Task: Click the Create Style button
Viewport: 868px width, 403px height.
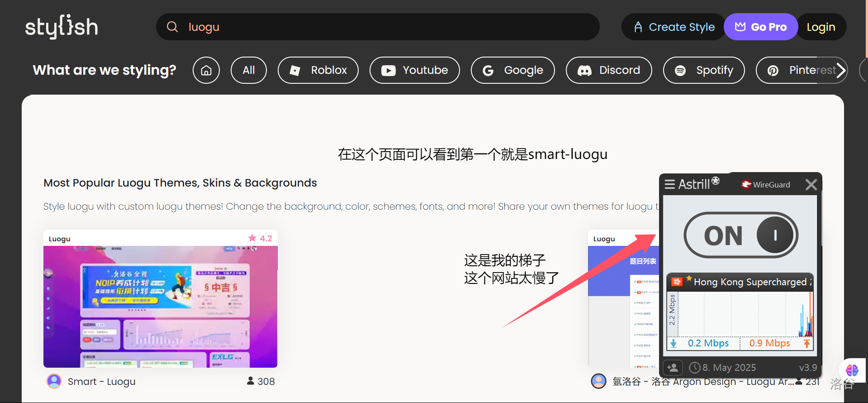Action: click(x=674, y=27)
